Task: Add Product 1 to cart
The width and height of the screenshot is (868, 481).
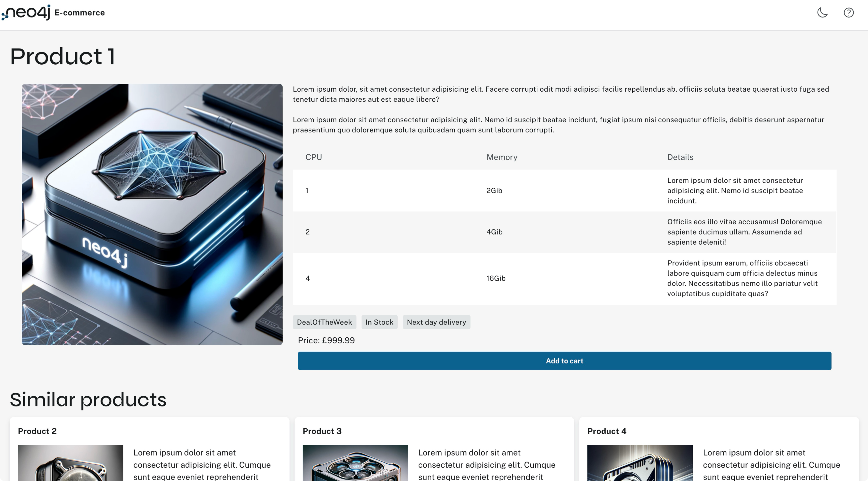Action: click(564, 361)
